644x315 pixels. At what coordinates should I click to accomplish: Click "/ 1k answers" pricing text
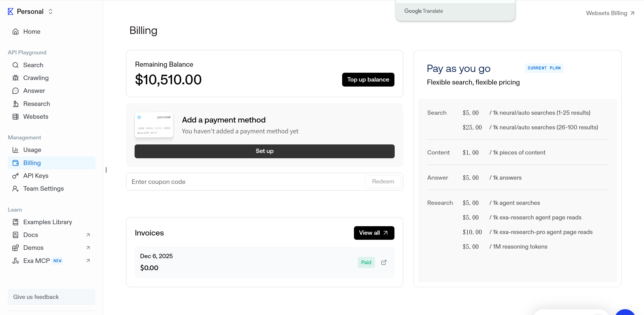point(505,178)
